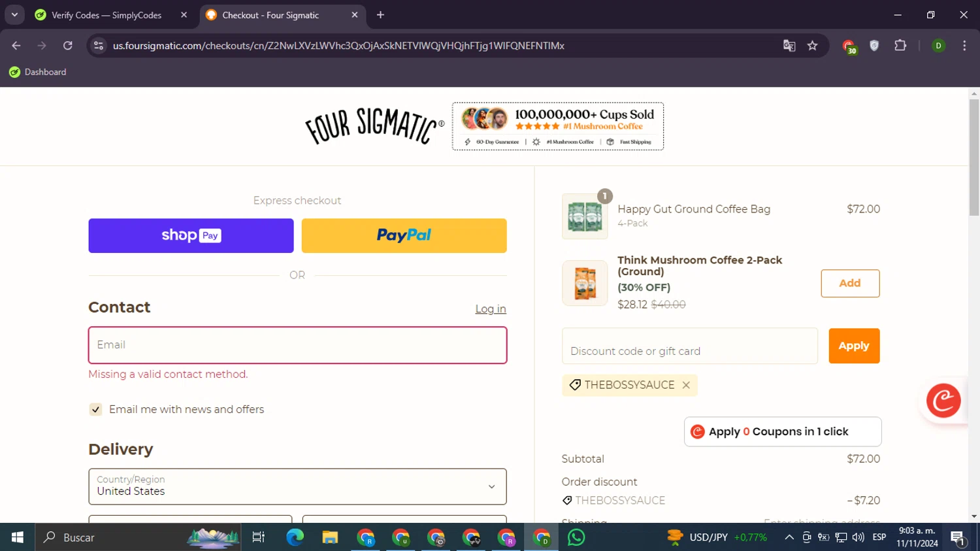Open the Windows Start menu
This screenshot has width=980, height=551.
click(18, 537)
